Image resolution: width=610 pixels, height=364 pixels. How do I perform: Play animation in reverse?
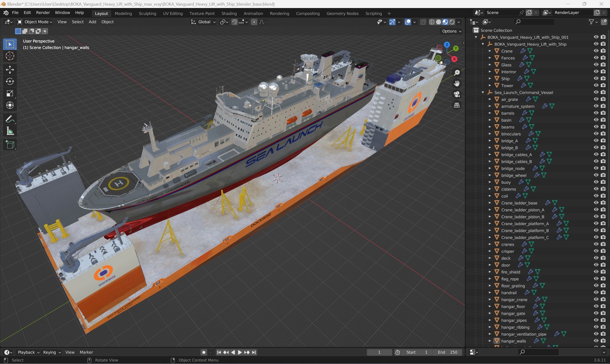tap(233, 352)
